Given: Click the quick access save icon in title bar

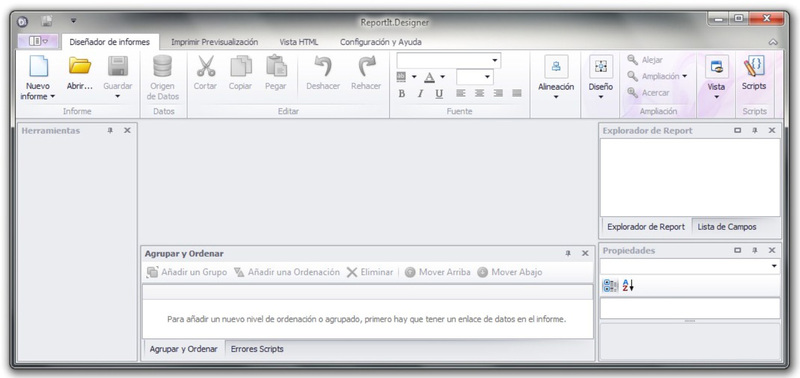Looking at the screenshot, I should tap(47, 21).
